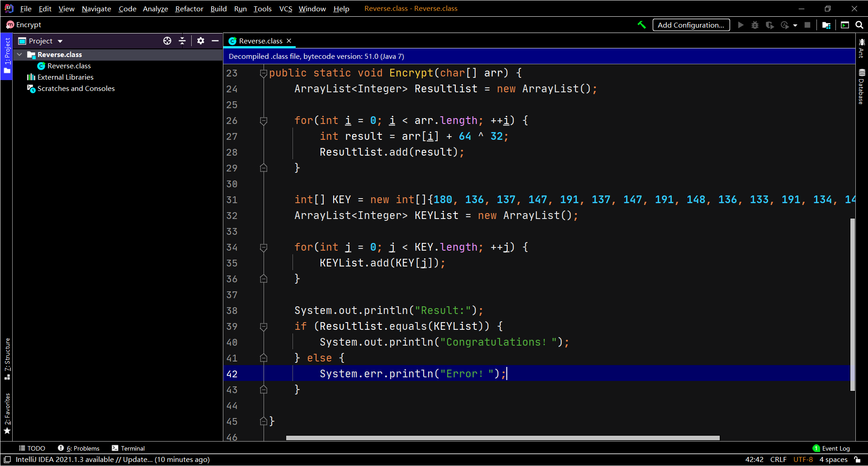Fold the if block at line 39
Image resolution: width=868 pixels, height=466 pixels.
click(264, 326)
